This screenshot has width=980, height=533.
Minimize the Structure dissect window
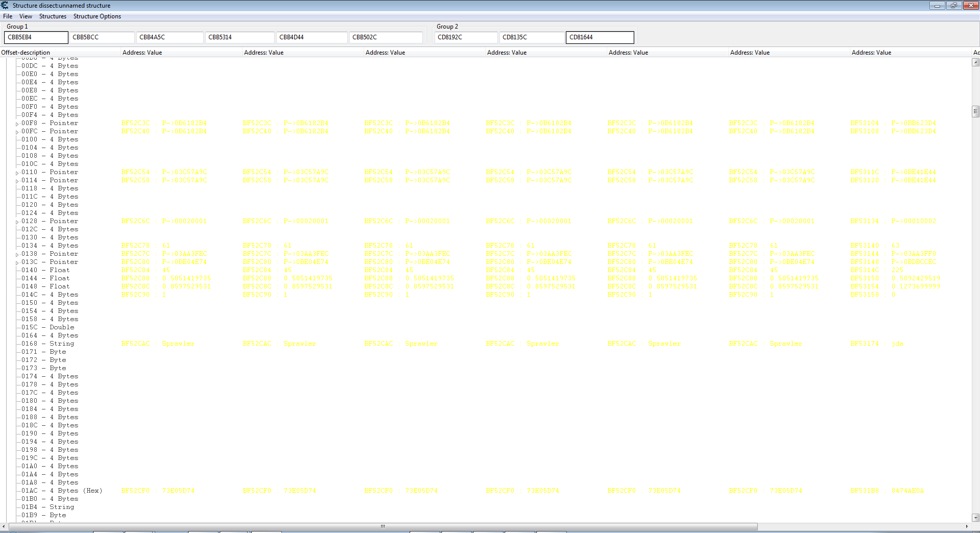(937, 5)
